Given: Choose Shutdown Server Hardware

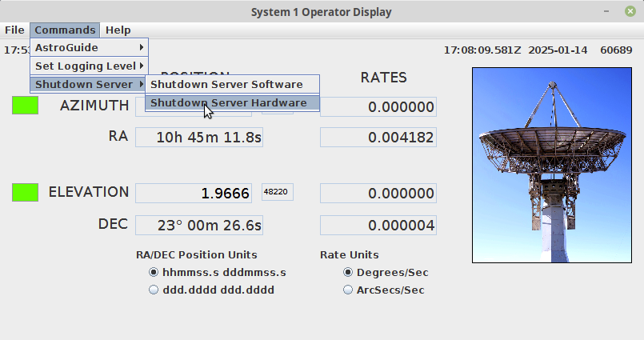Looking at the screenshot, I should click(228, 102).
